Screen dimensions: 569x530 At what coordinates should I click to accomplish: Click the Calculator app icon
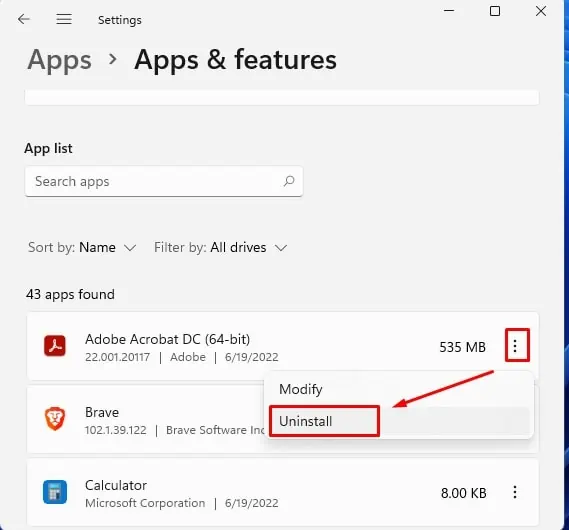pos(55,492)
